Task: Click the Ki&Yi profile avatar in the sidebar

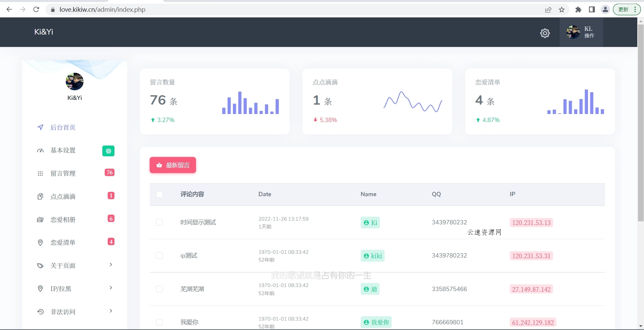Action: (x=75, y=81)
